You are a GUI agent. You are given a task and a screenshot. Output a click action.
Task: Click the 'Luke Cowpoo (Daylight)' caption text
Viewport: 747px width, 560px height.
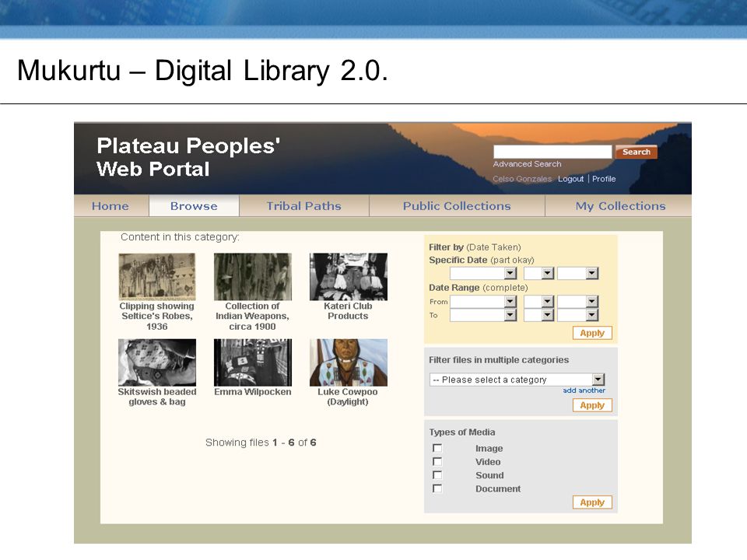pyautogui.click(x=348, y=397)
